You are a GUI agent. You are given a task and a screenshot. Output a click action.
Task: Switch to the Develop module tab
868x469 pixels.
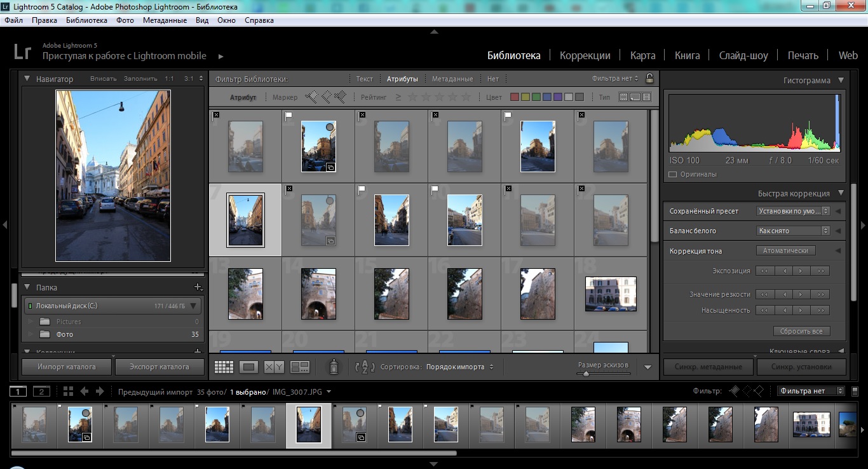585,55
